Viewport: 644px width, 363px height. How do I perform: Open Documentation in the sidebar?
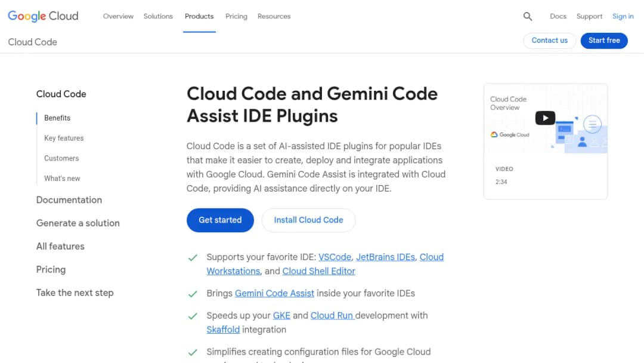coord(69,200)
